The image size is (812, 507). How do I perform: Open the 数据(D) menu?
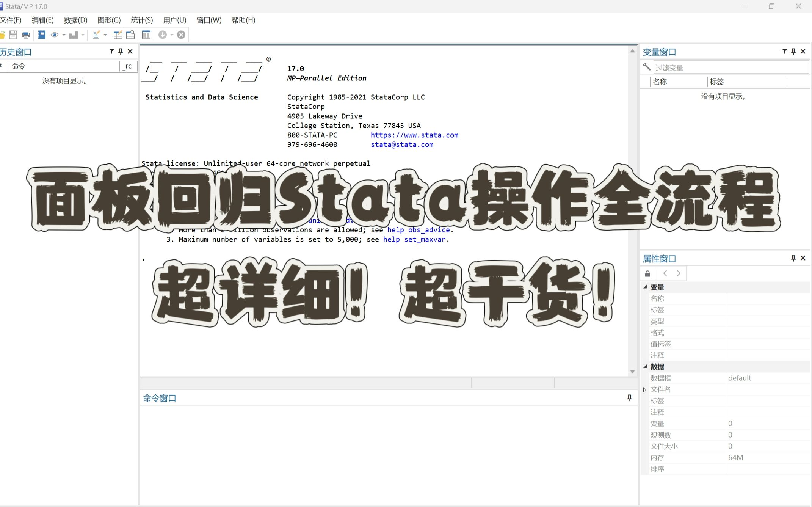coord(75,20)
